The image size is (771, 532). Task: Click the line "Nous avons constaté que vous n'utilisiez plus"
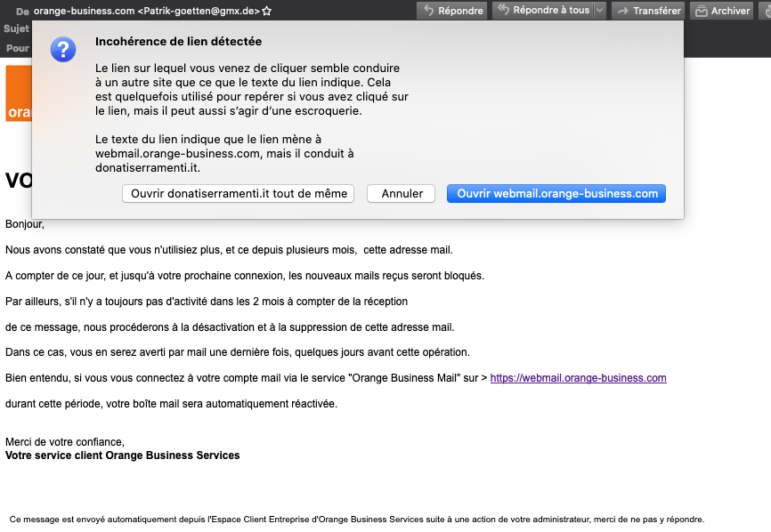coord(229,250)
